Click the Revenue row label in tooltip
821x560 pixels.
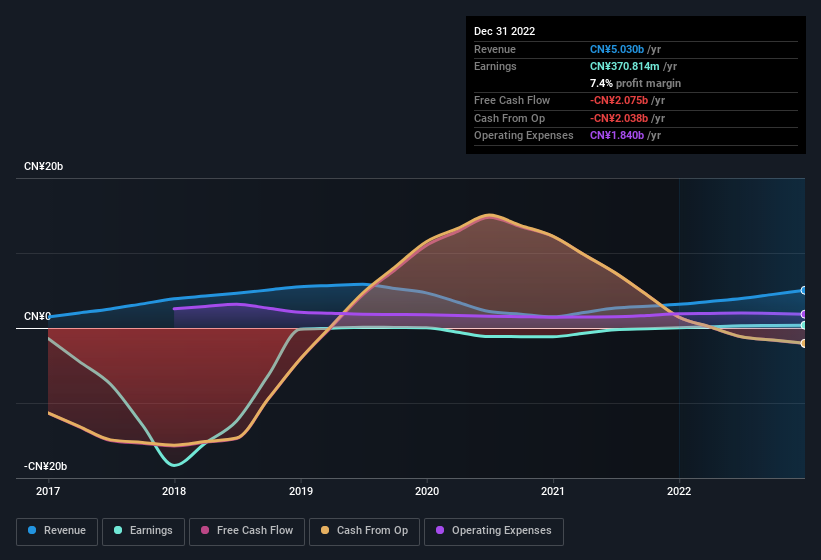[x=495, y=49]
